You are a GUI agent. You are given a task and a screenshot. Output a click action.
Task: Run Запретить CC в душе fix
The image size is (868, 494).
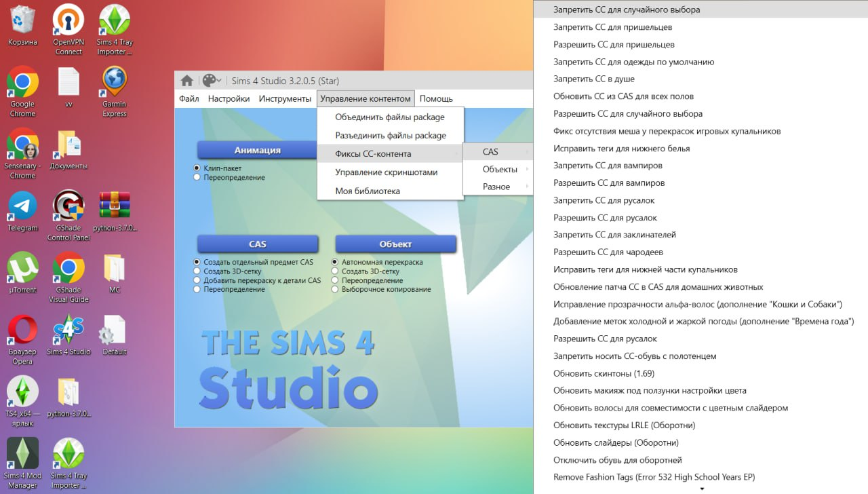(701, 79)
